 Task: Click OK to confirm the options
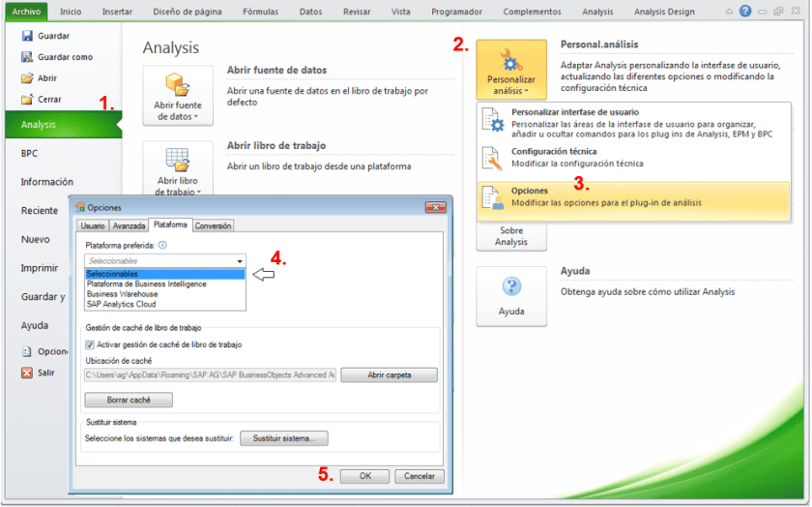coord(365,476)
